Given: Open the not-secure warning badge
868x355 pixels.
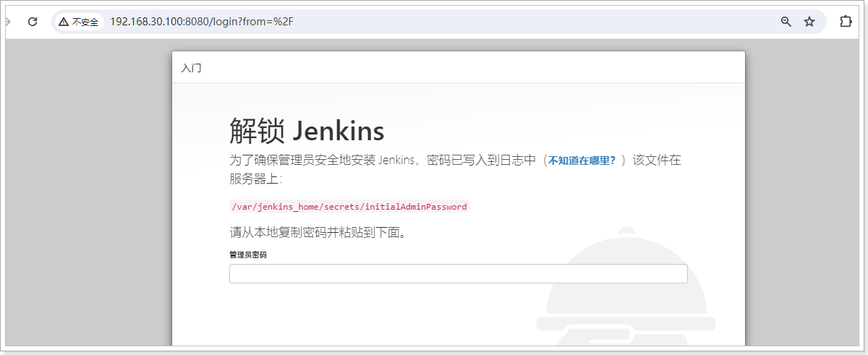Looking at the screenshot, I should (79, 22).
